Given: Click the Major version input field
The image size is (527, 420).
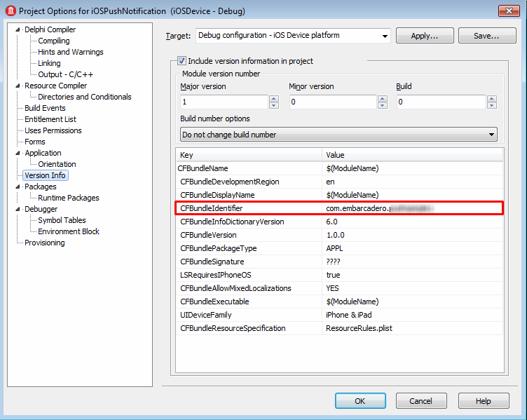Looking at the screenshot, I should 224,102.
